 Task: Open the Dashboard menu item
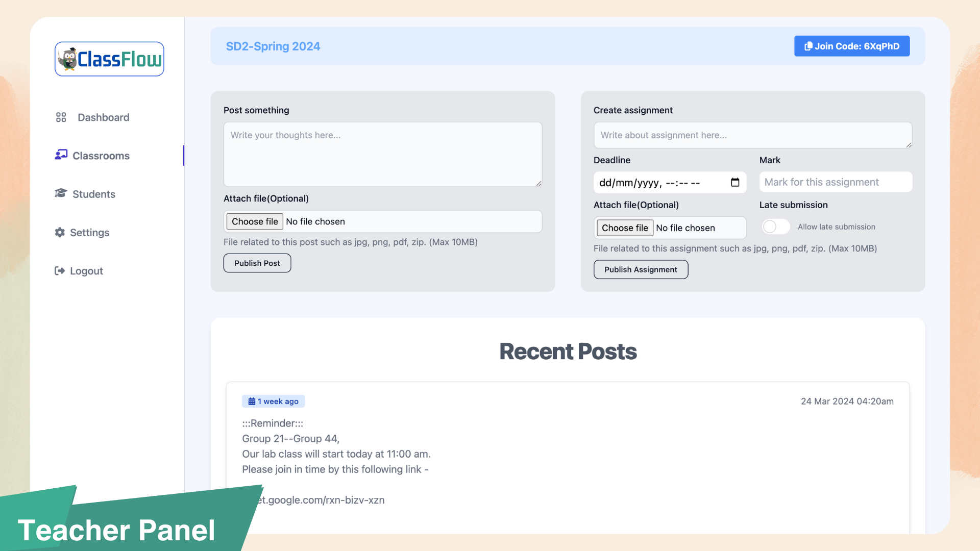(x=103, y=117)
